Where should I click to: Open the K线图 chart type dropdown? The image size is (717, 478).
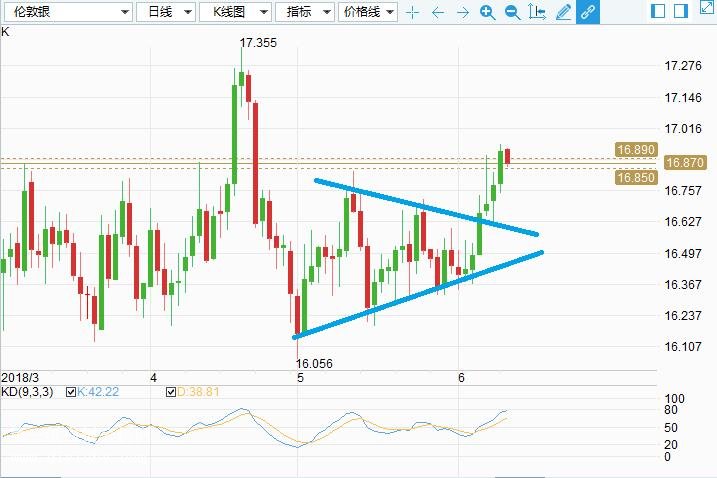(x=235, y=12)
